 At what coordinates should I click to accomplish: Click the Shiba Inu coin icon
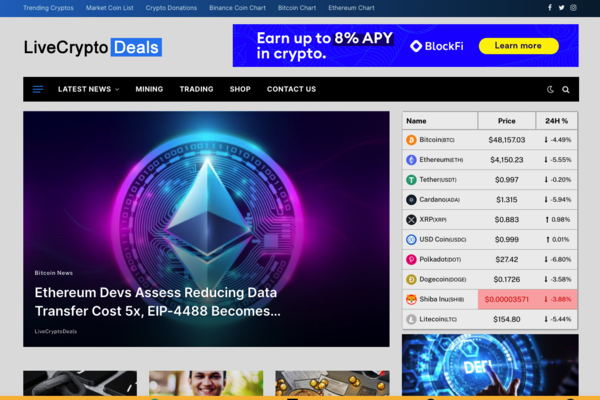coord(411,299)
